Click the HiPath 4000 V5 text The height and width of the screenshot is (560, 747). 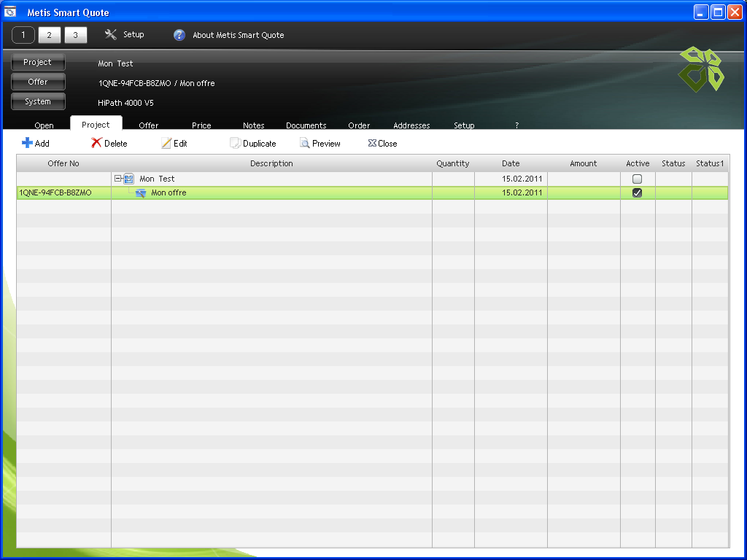click(x=125, y=103)
